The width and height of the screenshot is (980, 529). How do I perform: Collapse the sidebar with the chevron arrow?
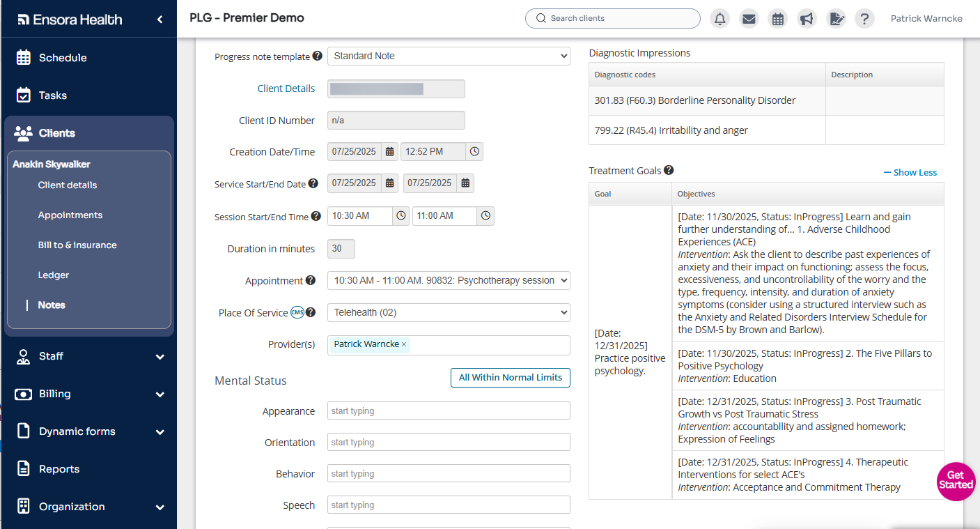pyautogui.click(x=160, y=20)
